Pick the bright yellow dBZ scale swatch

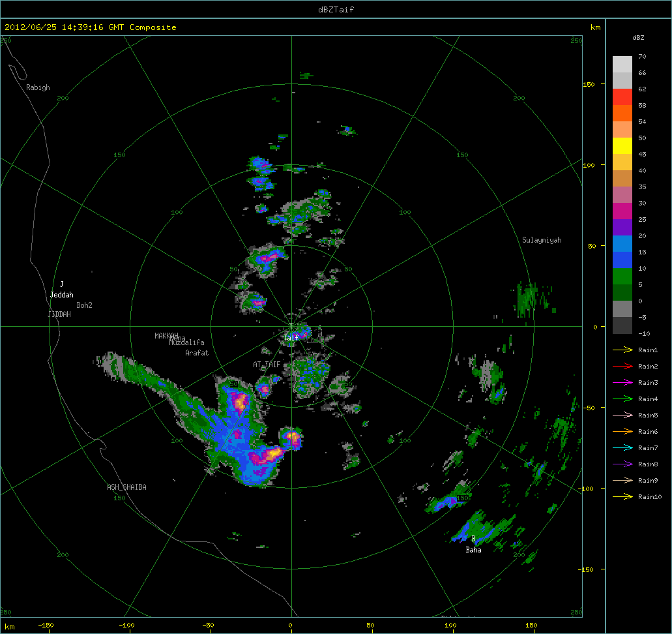[622, 145]
